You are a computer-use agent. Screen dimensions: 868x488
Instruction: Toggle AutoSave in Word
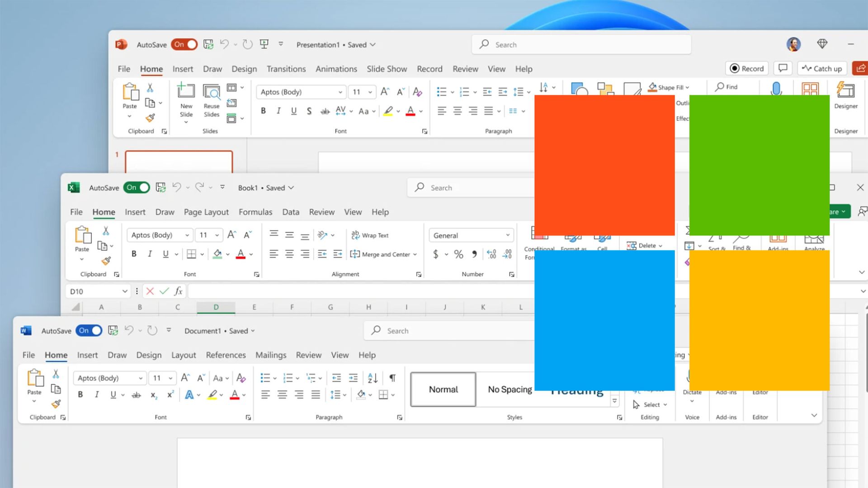89,330
